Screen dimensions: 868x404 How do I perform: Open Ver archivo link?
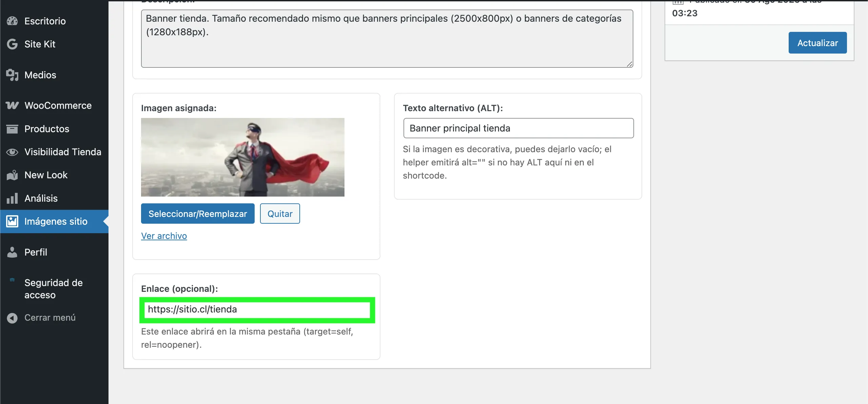pyautogui.click(x=164, y=236)
